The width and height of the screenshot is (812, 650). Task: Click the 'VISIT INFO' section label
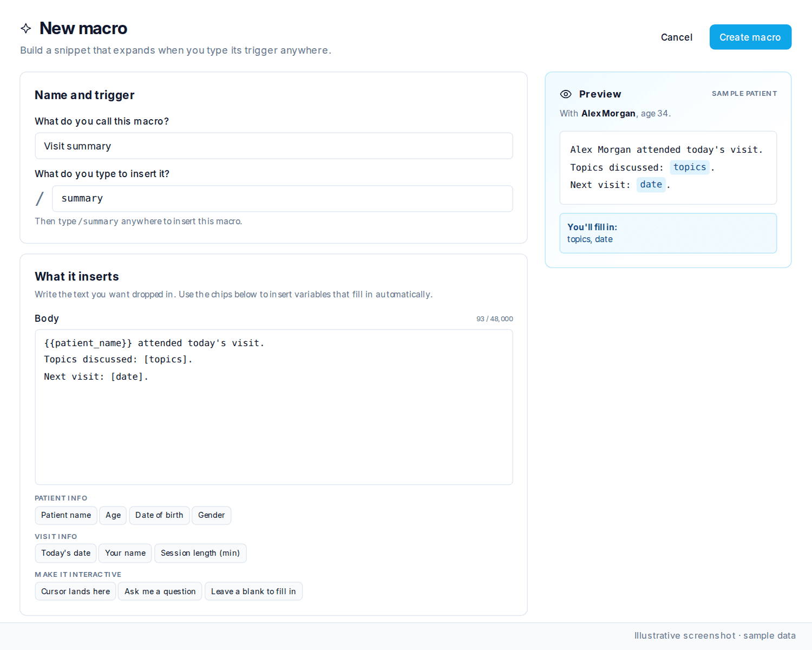click(56, 537)
